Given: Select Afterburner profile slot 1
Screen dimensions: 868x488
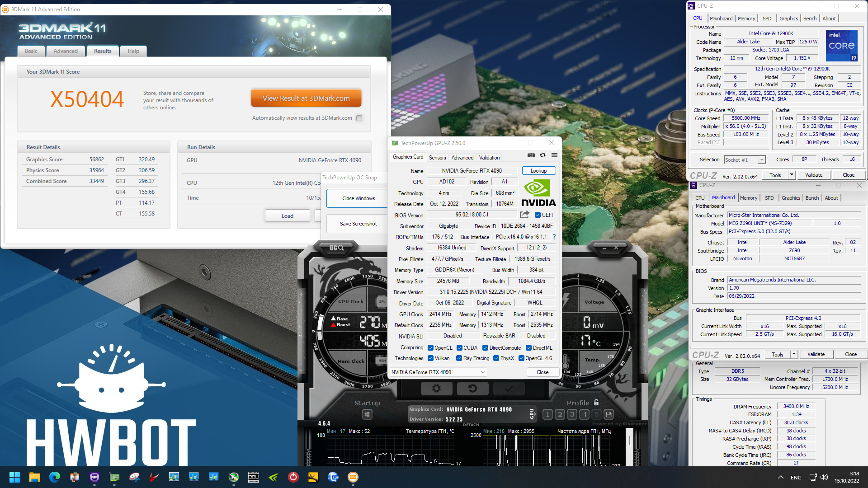Looking at the screenshot, I should point(547,414).
